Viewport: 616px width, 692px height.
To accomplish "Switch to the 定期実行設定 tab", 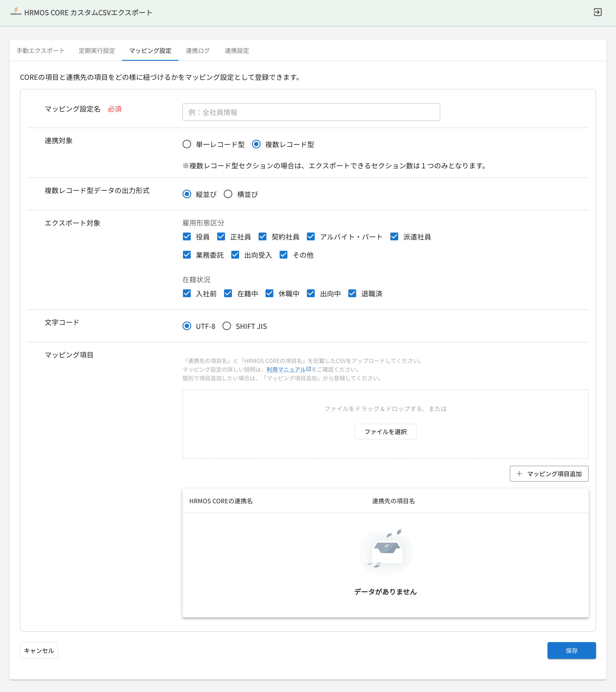I will coord(97,51).
